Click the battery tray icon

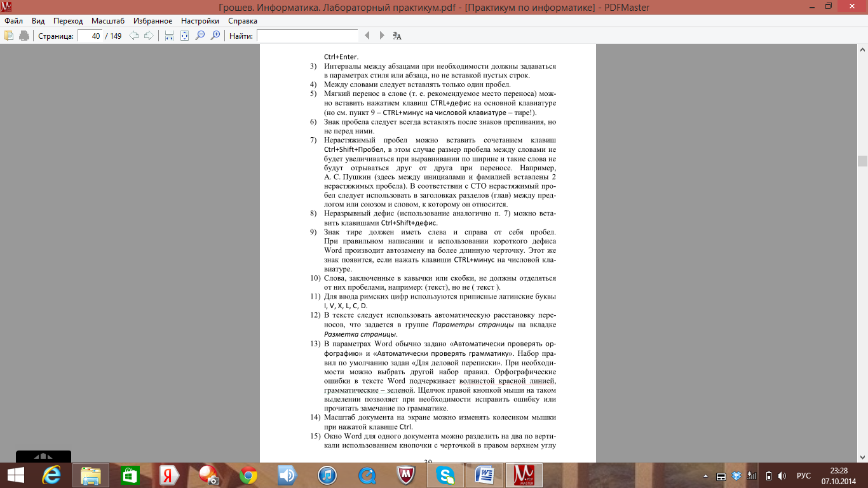click(x=768, y=476)
